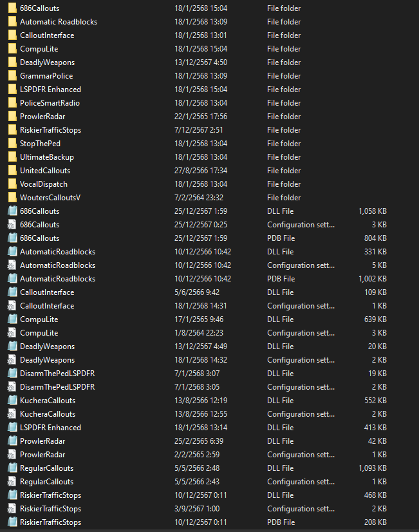Click the CalloutInterface DLL file icon
Viewport: 419px width, 532px height.
click(x=12, y=292)
